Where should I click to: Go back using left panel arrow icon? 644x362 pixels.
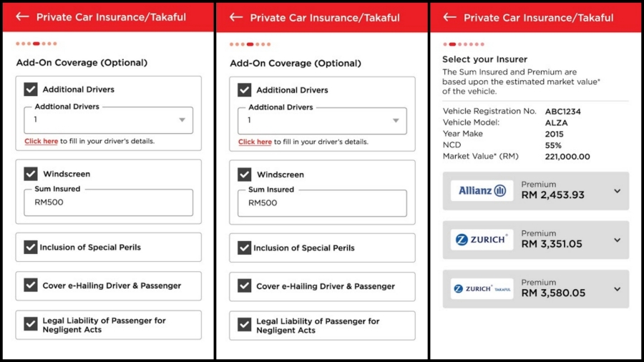(x=23, y=16)
